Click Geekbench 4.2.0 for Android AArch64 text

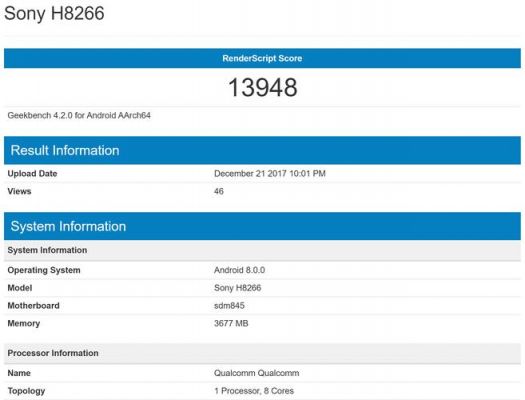tap(79, 115)
